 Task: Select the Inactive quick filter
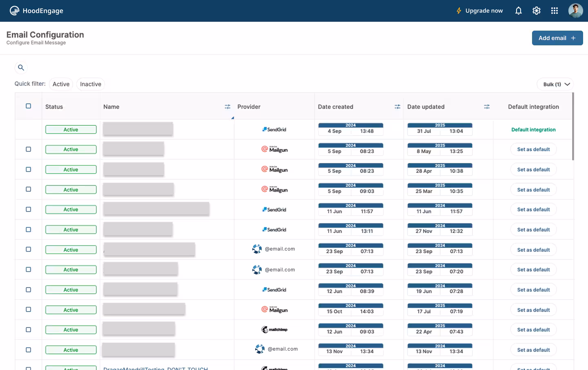point(90,84)
